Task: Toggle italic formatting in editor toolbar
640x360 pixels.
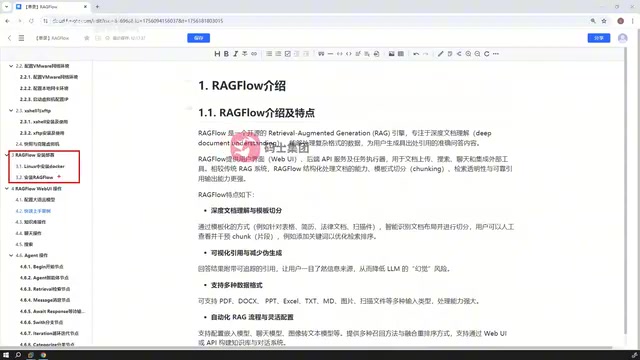Action: pos(236,54)
